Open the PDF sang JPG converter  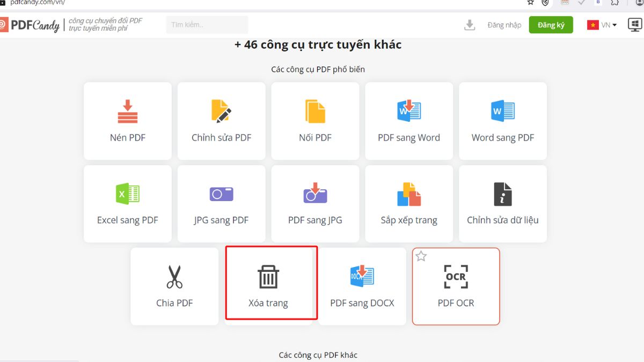(x=315, y=204)
